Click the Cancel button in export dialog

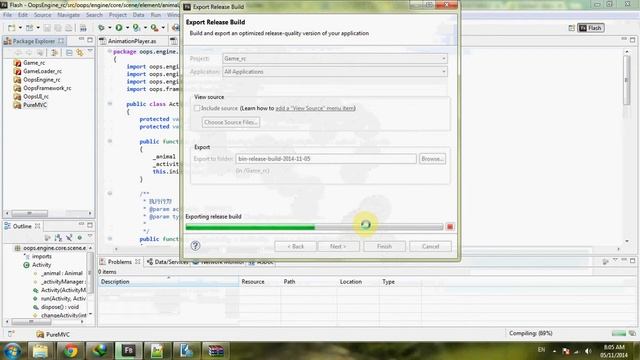click(x=430, y=246)
